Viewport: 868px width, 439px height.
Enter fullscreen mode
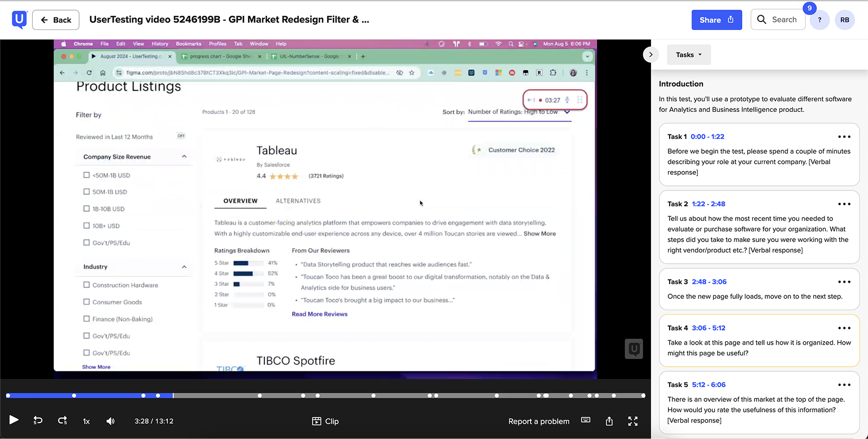coord(633,421)
